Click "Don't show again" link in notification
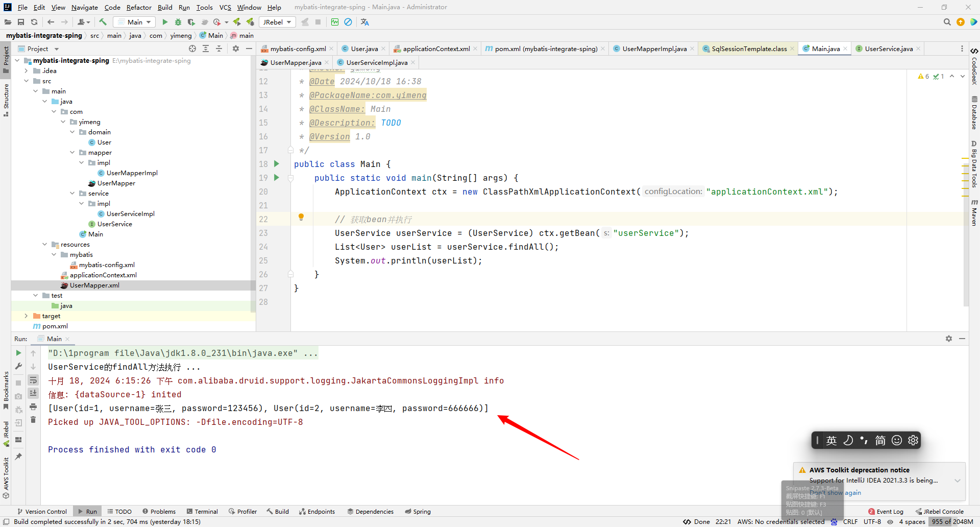This screenshot has width=980, height=527. (836, 493)
